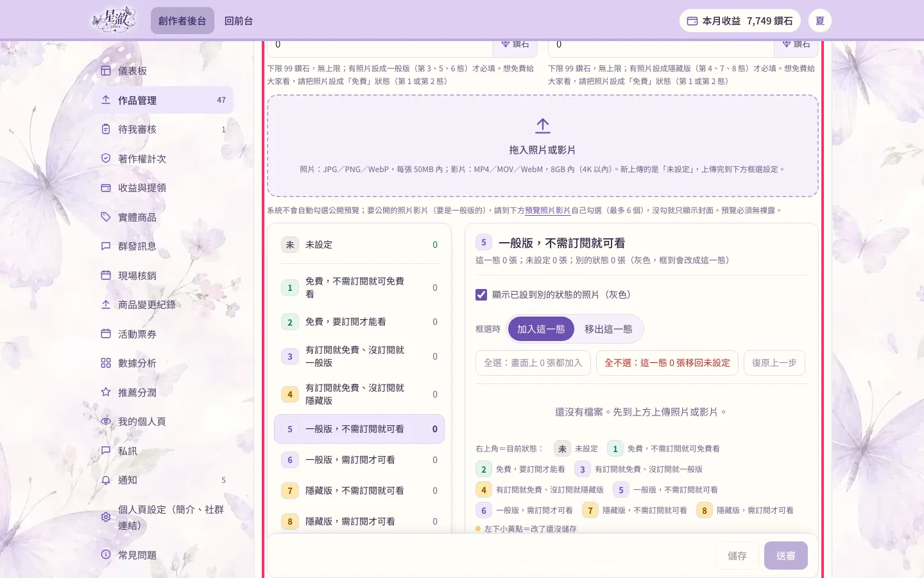Click the upload arrow in drop zone
924x578 pixels.
(x=543, y=125)
